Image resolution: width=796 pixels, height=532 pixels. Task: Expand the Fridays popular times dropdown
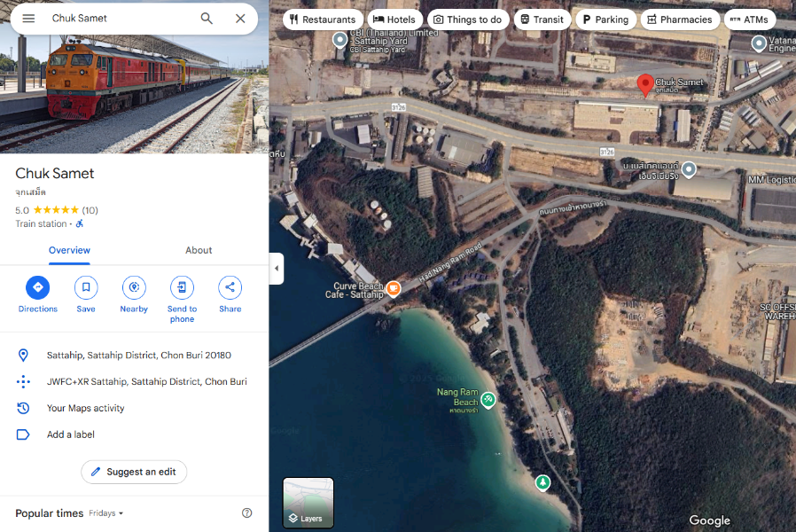(x=107, y=513)
